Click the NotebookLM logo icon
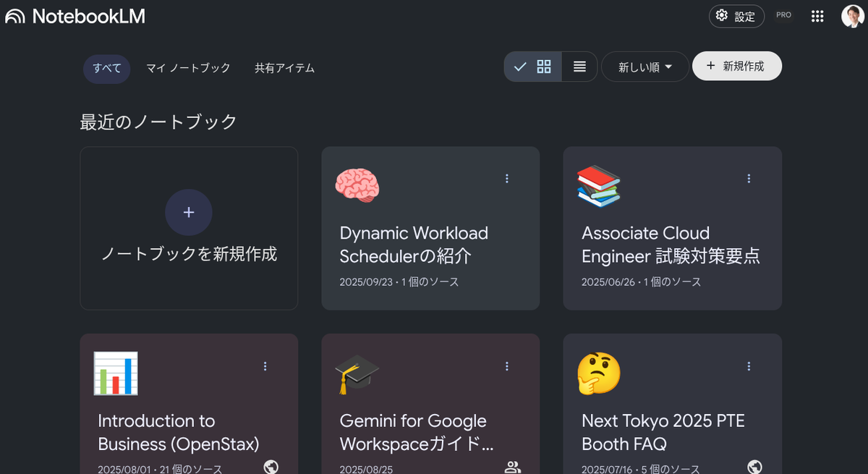This screenshot has height=474, width=868. tap(15, 16)
